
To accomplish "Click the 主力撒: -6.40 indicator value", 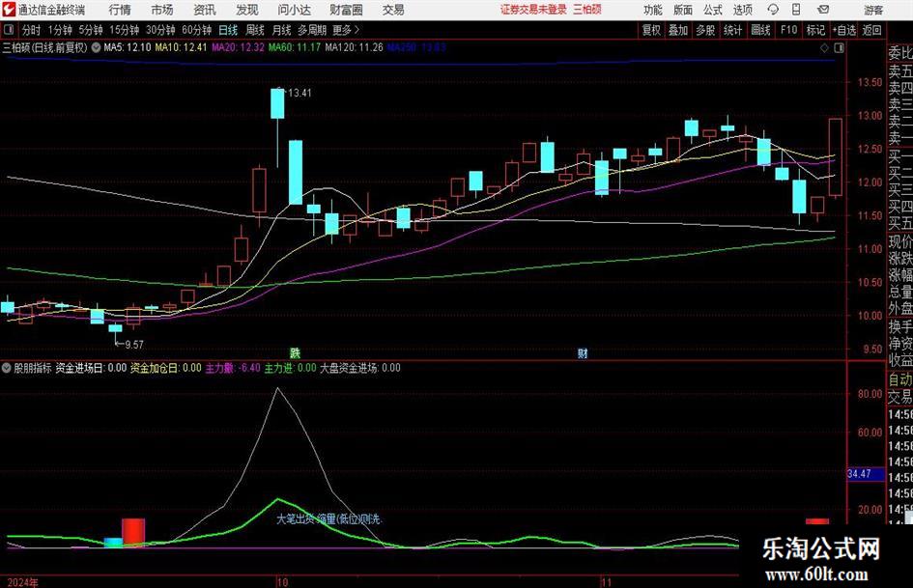I will coord(233,368).
